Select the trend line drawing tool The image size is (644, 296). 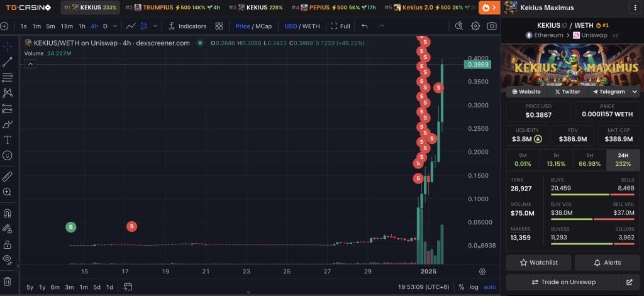[8, 62]
